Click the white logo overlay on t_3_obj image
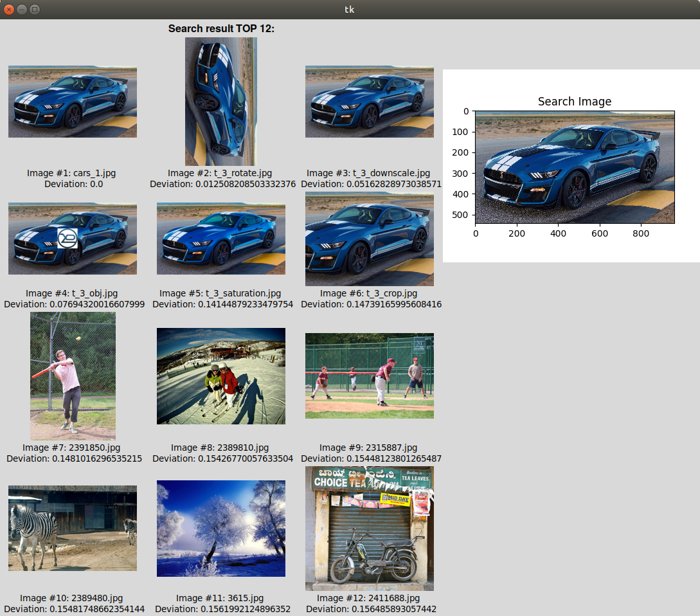The image size is (700, 616). pyautogui.click(x=67, y=238)
